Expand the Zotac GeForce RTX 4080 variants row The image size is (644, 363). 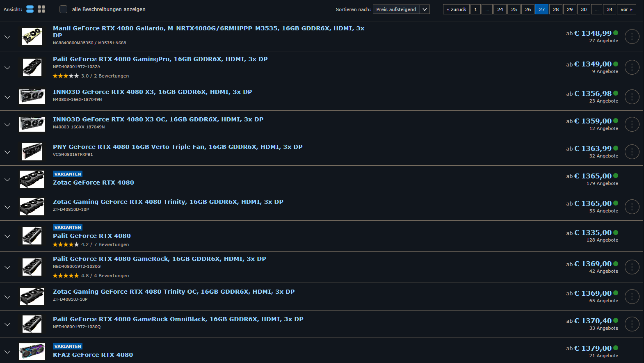pos(7,179)
